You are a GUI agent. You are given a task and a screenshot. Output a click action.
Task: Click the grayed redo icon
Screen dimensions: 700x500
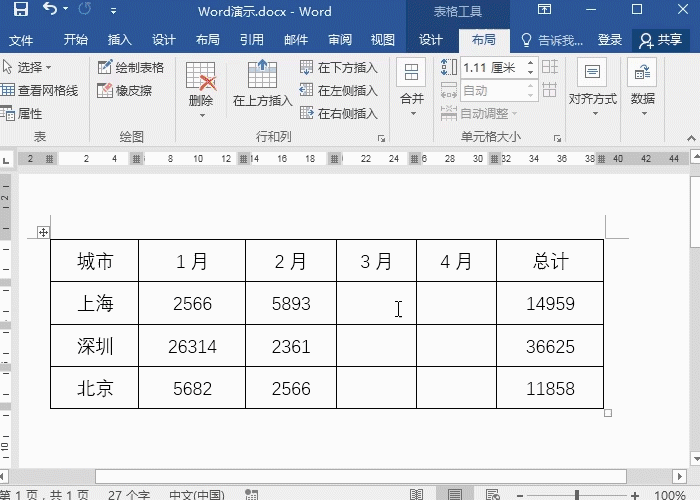pos(85,9)
